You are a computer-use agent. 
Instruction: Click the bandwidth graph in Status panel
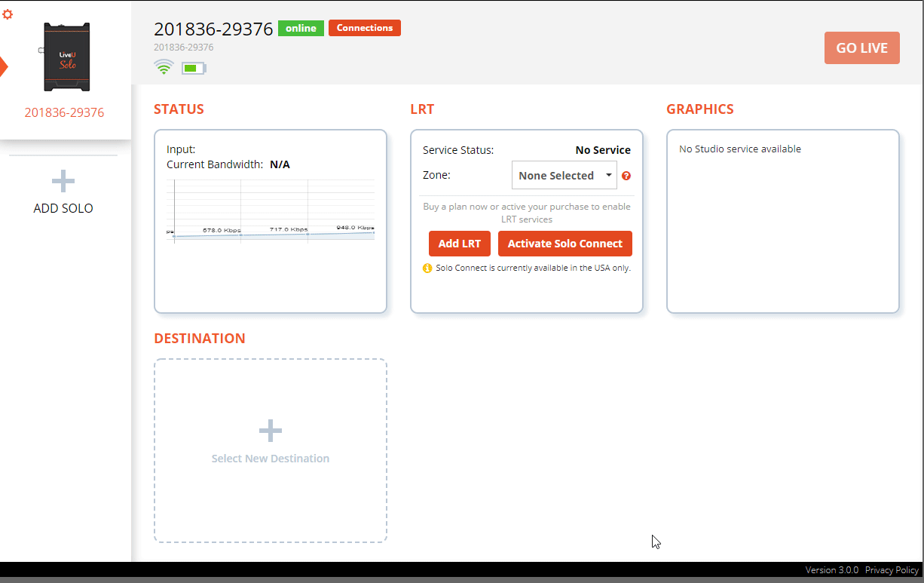click(270, 212)
